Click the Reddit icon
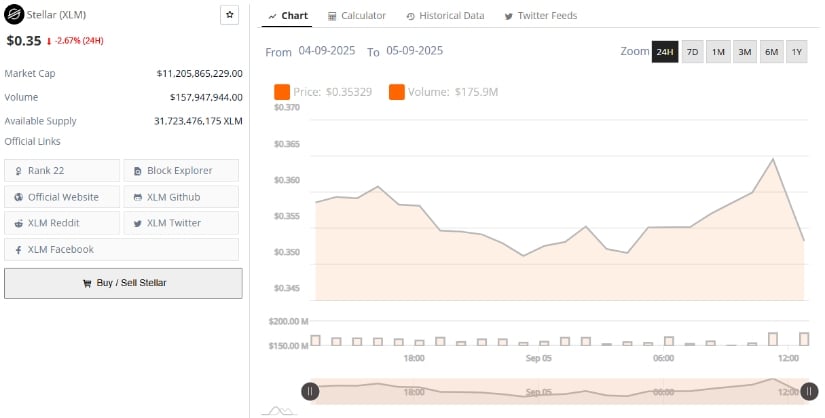Viewport: 825px width, 418px height. tap(18, 223)
